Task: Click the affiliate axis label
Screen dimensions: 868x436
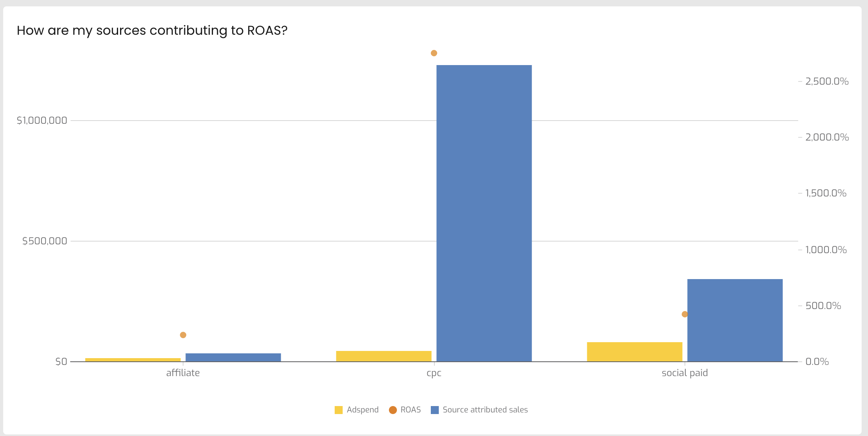Action: coord(183,373)
